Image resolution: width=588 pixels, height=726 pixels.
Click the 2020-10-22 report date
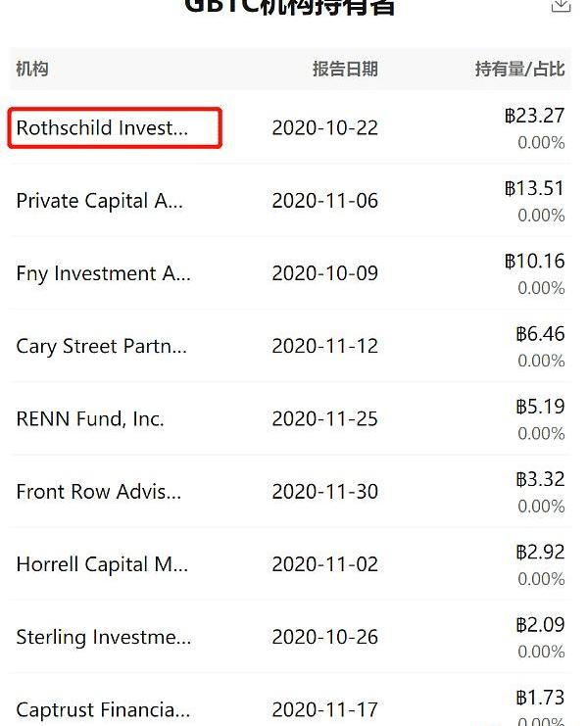(324, 128)
